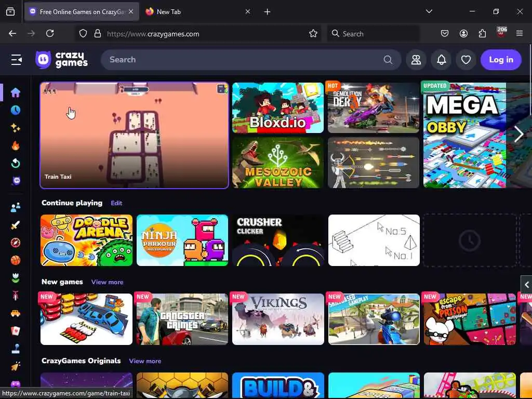Open Clicker icon in sidebar

point(15,366)
